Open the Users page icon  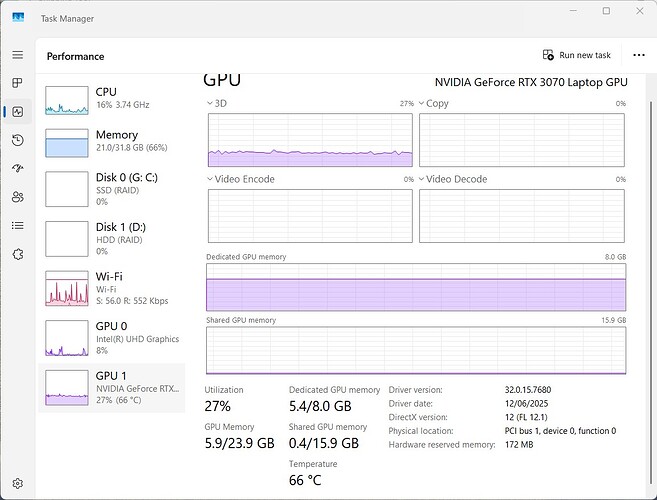(x=18, y=197)
